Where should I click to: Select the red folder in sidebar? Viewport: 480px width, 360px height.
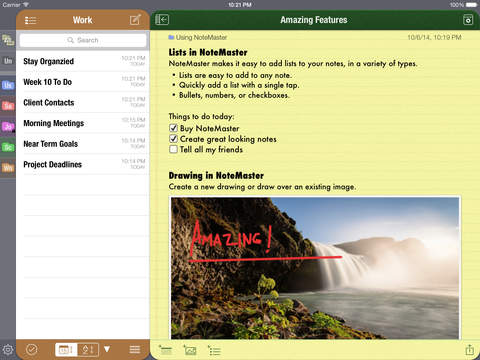pos(8,106)
